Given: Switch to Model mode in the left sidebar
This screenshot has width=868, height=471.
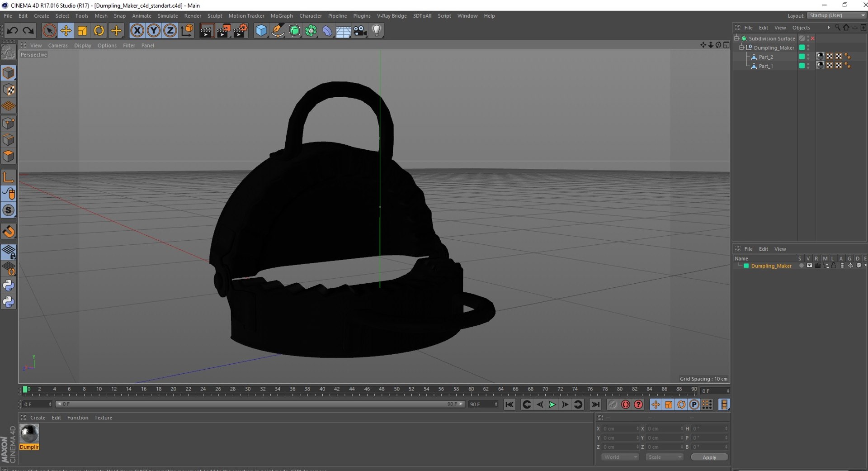Looking at the screenshot, I should point(9,73).
